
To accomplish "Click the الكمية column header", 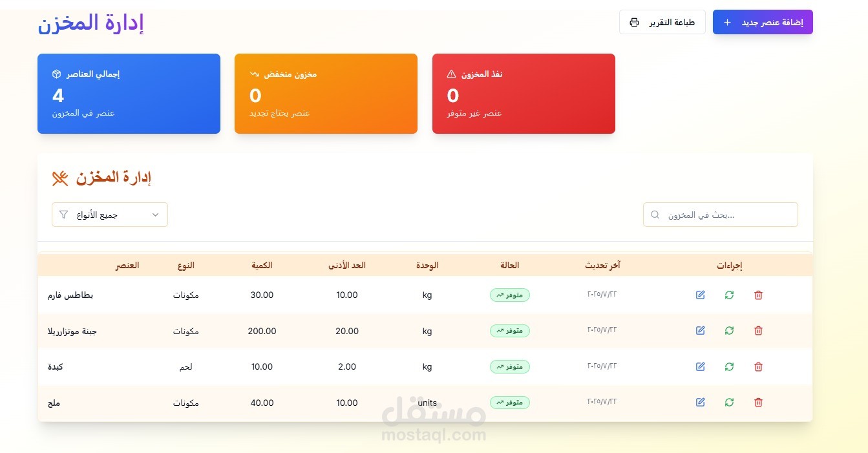I will pyautogui.click(x=262, y=266).
